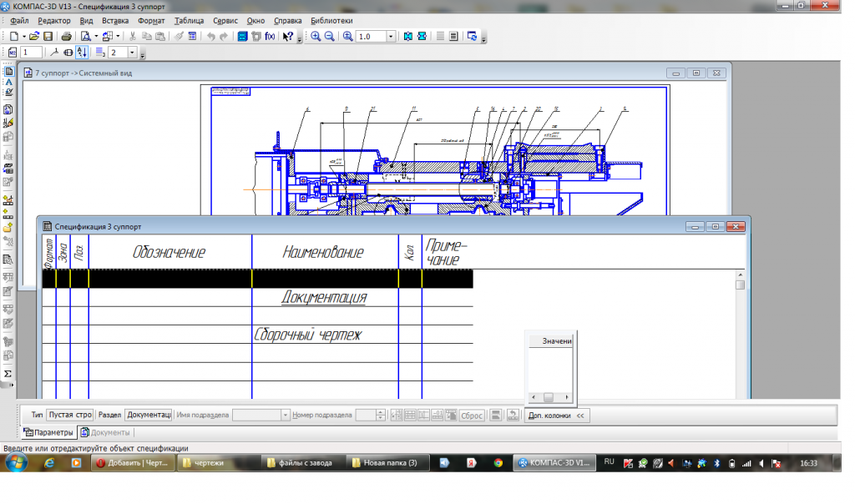This screenshot has width=855, height=504.
Task: Click the Номер подраздела spinner arrows
Action: pyautogui.click(x=381, y=416)
